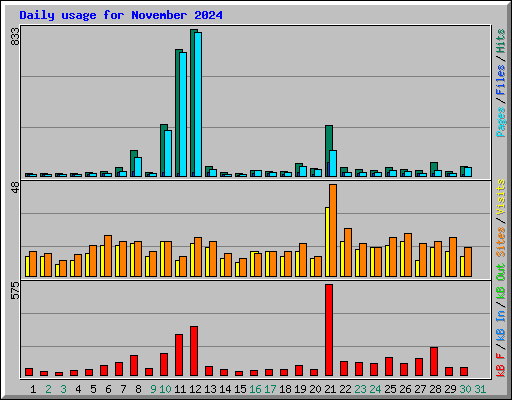
Task: Click day label '24' on the x-axis
Action: click(375, 389)
